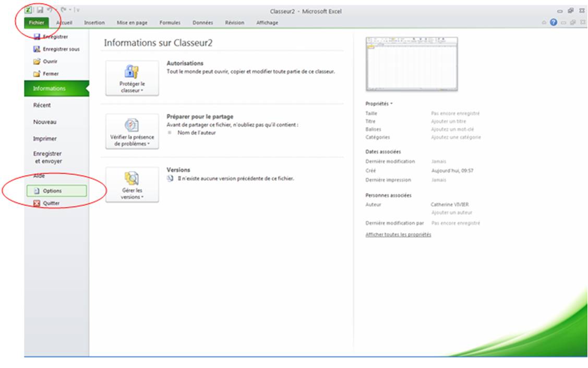Restore the Excel window from title bar
The image size is (588, 368).
(571, 11)
